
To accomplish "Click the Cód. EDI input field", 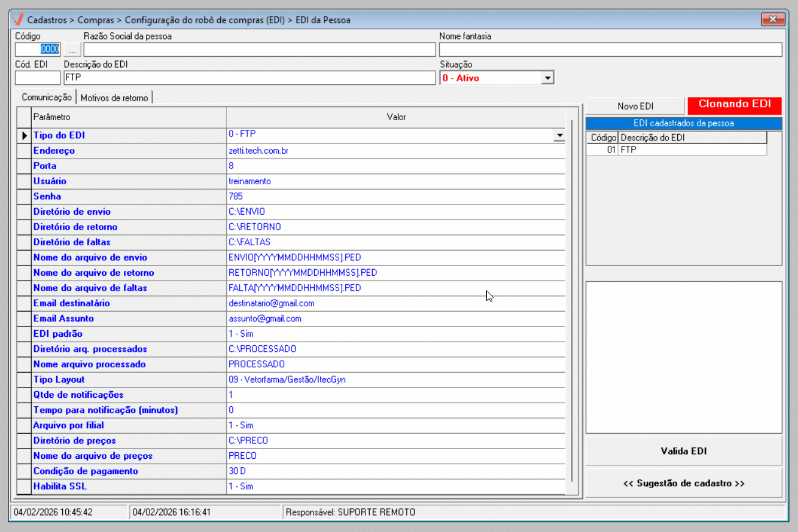I will (x=37, y=78).
